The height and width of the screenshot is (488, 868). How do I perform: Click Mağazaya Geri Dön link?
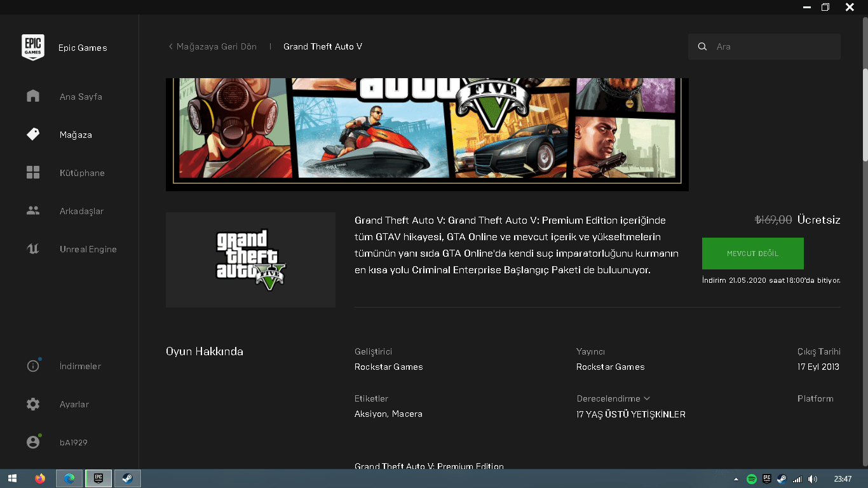coord(212,46)
